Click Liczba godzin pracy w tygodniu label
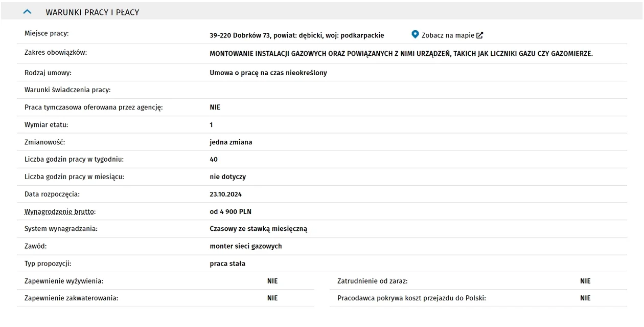Image resolution: width=644 pixels, height=327 pixels. coord(74,160)
